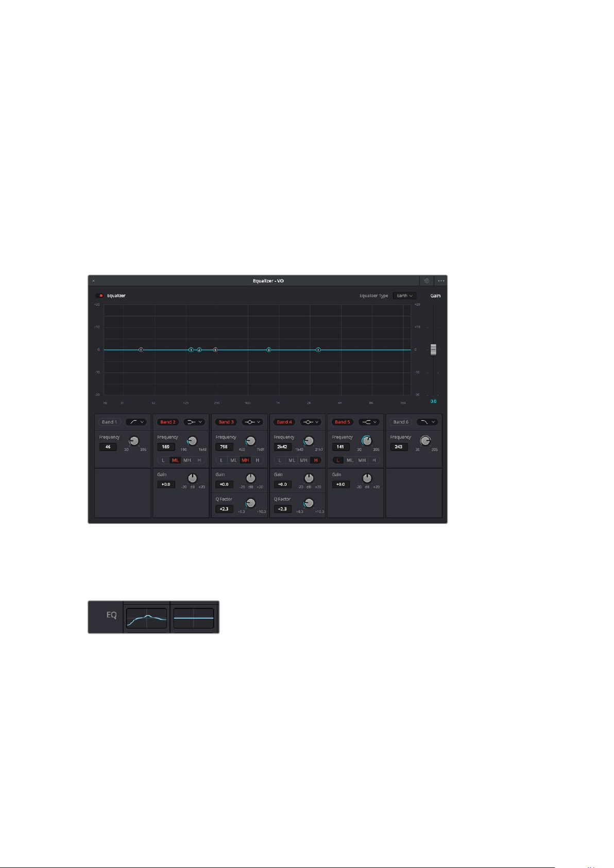
Task: Click the flat EQ thumbnail in mixer
Action: (x=194, y=618)
